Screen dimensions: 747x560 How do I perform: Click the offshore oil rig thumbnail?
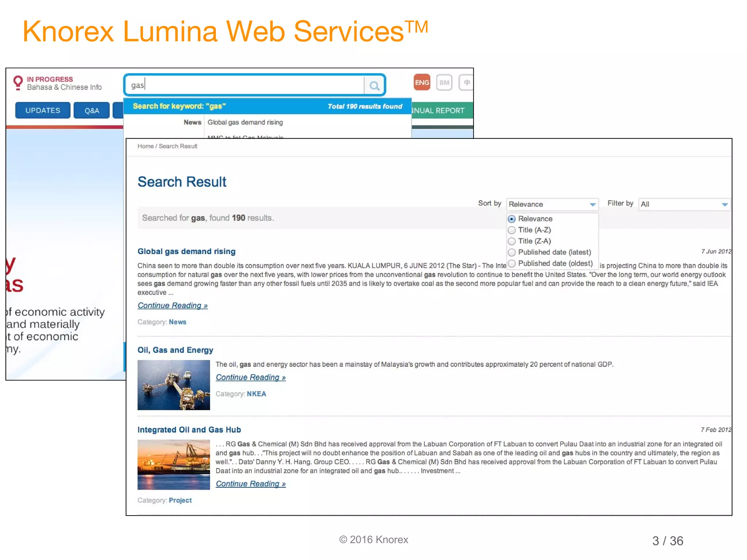pos(174,385)
